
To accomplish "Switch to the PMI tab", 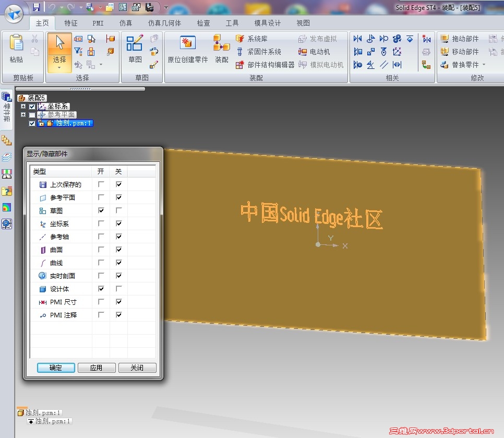I will 98,23.
